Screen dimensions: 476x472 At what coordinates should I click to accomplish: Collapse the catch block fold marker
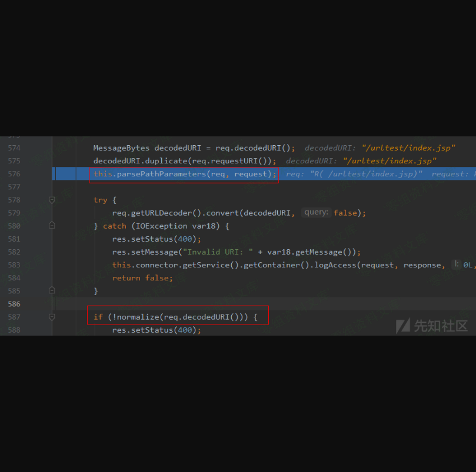click(x=52, y=226)
